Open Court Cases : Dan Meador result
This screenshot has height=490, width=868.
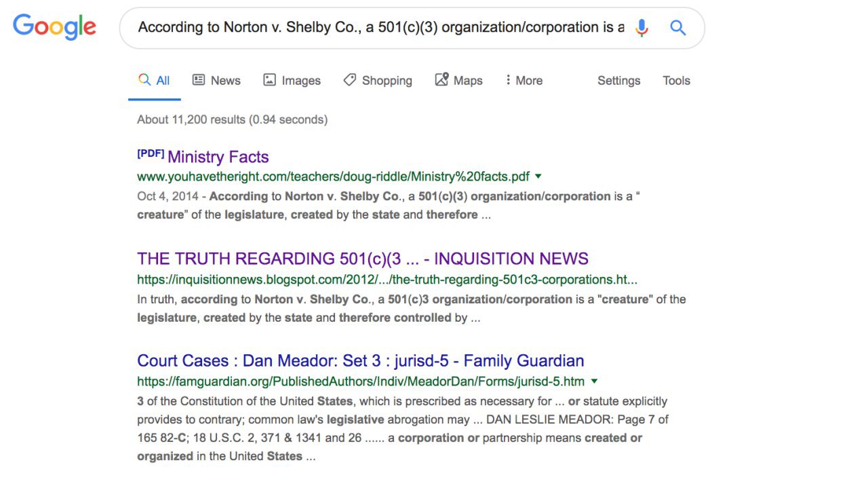361,360
